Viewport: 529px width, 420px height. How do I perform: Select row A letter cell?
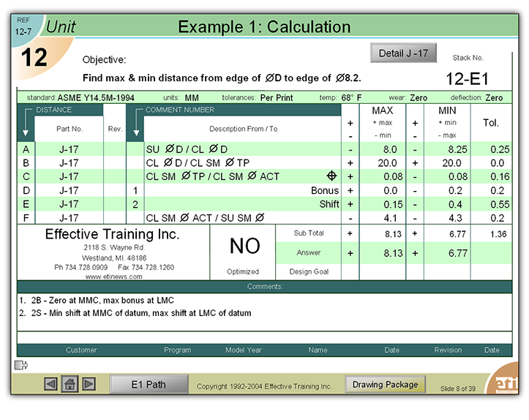coord(26,149)
